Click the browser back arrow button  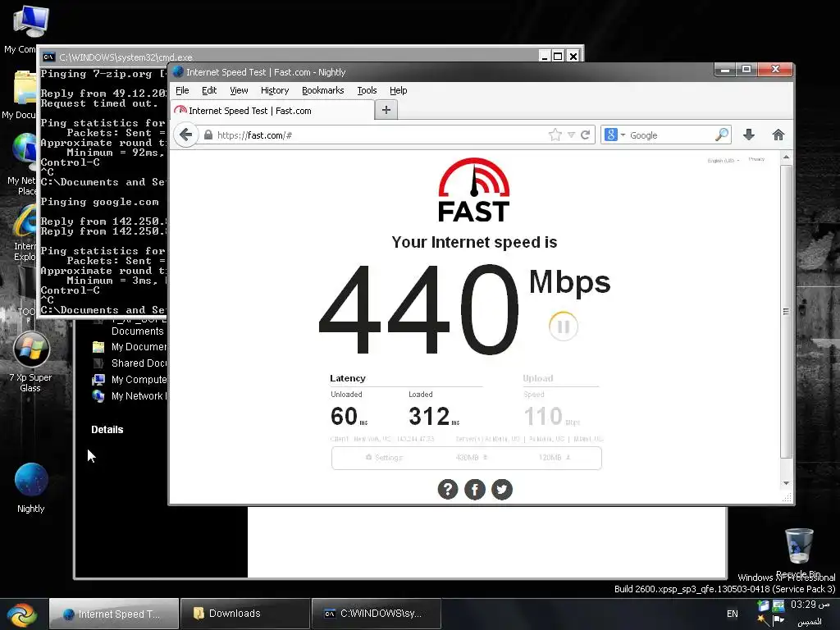186,135
